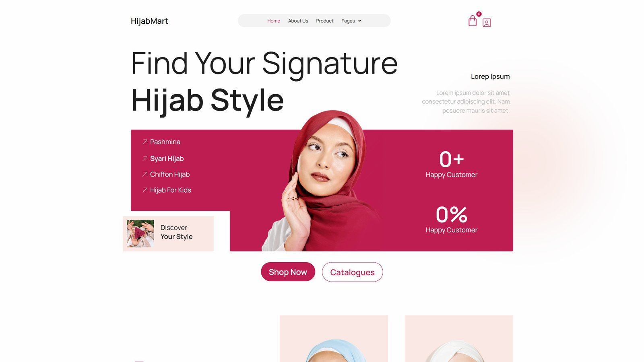Click the arrow icon beside Syari Hijab
Image resolution: width=644 pixels, height=362 pixels.
coord(145,158)
